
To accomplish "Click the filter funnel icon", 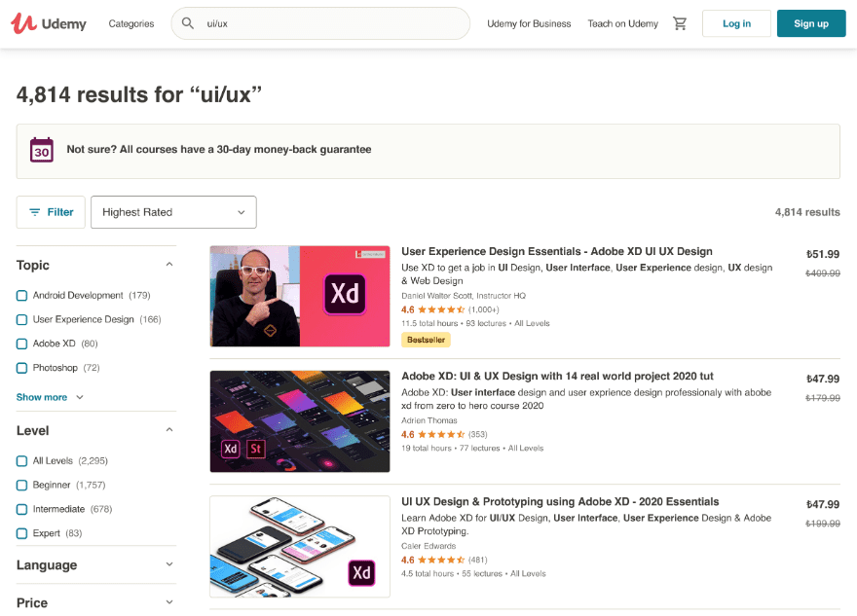I will tap(37, 211).
